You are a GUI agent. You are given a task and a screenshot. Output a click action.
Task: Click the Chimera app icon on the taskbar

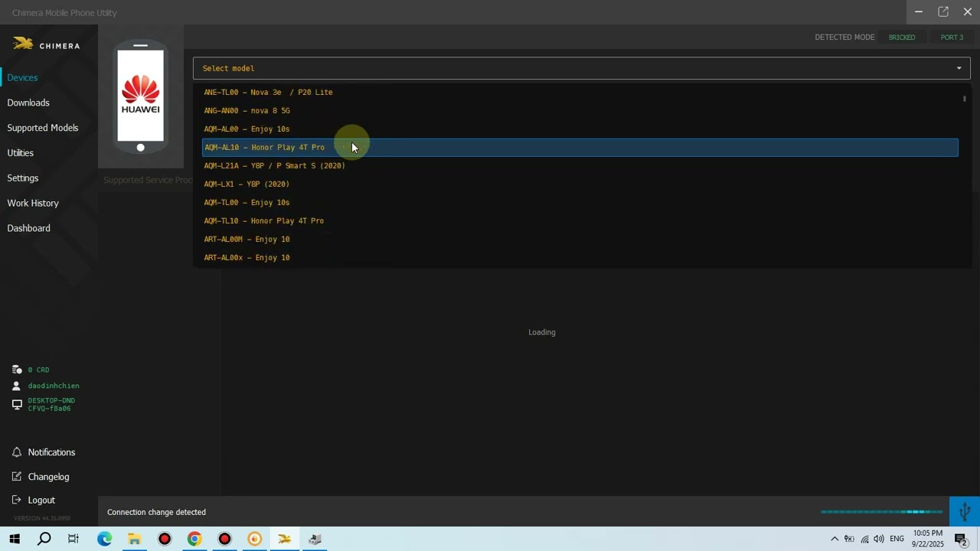pyautogui.click(x=284, y=539)
